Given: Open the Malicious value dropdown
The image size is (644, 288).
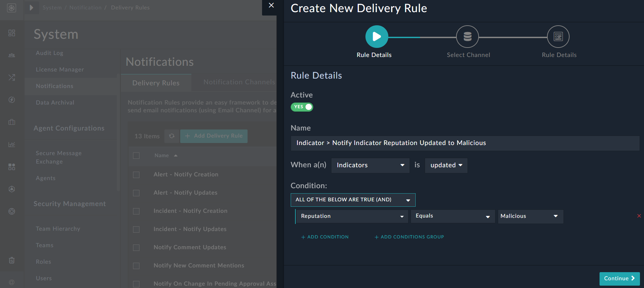Looking at the screenshot, I should pyautogui.click(x=530, y=216).
